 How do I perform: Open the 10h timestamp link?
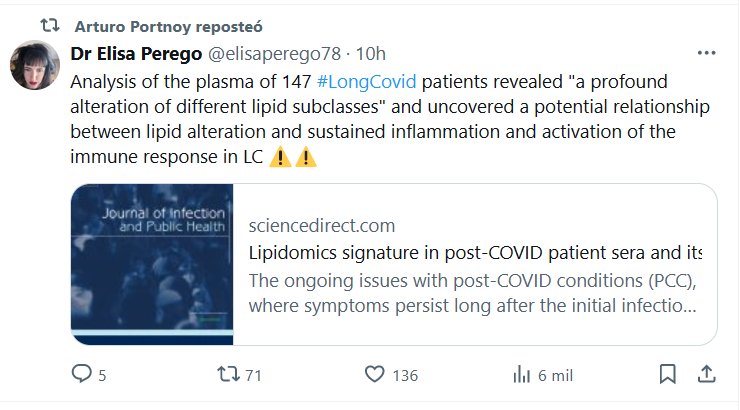point(371,53)
